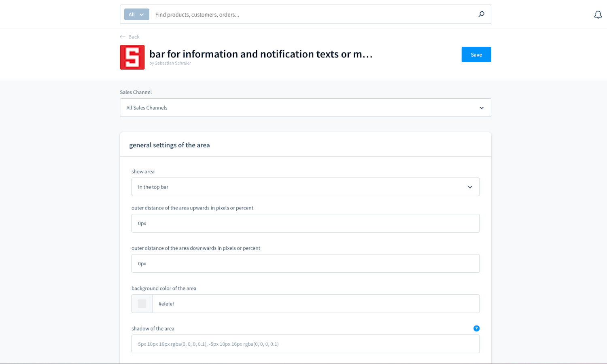607x364 pixels.
Task: Edit the outer distance upwards field
Action: pos(306,223)
